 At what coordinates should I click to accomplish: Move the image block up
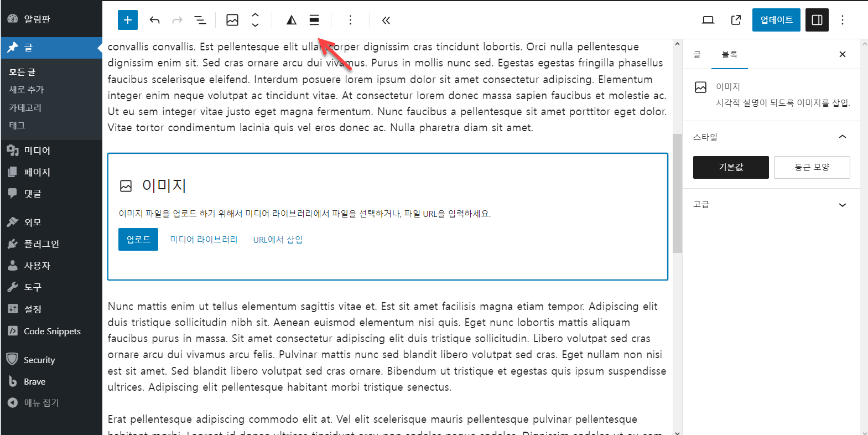(x=255, y=15)
